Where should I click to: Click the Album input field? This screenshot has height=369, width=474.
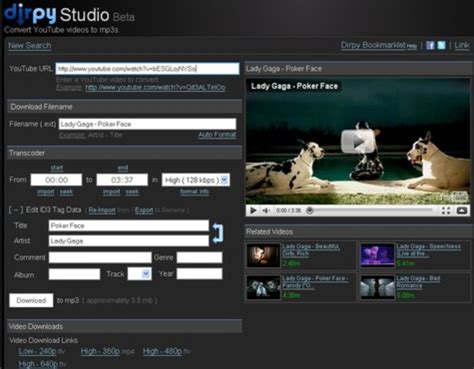74,274
